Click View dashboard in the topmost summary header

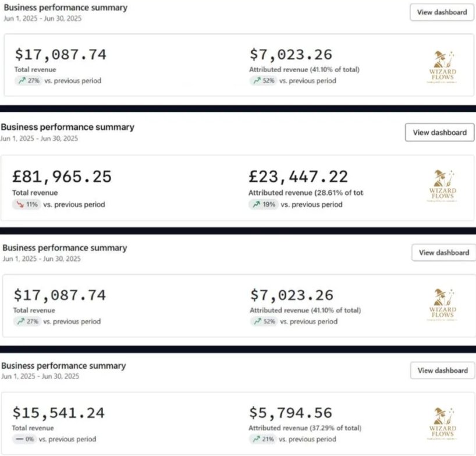coord(442,12)
